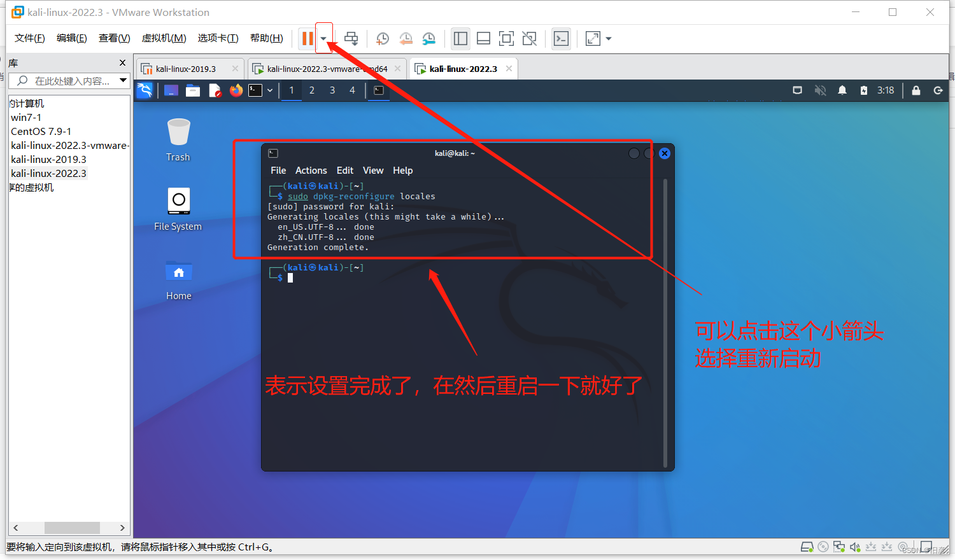The width and height of the screenshot is (955, 560).
Task: Expand the terminal launcher dropdown arrow
Action: pos(270,90)
